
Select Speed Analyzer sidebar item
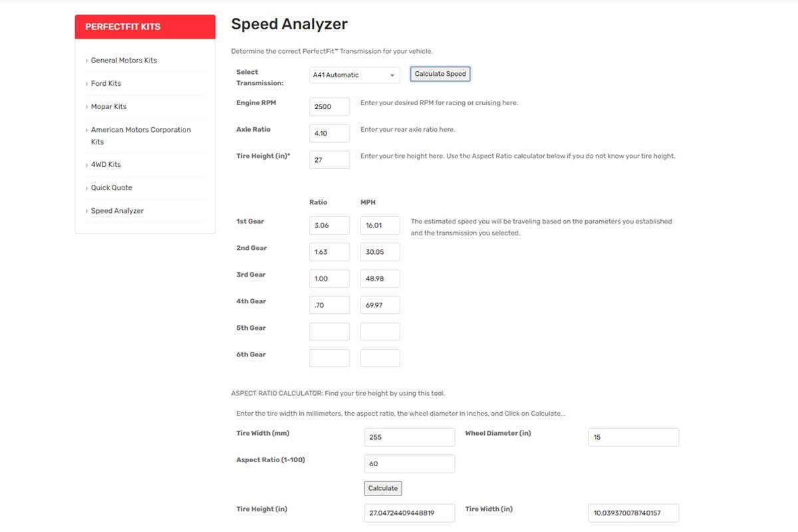117,211
